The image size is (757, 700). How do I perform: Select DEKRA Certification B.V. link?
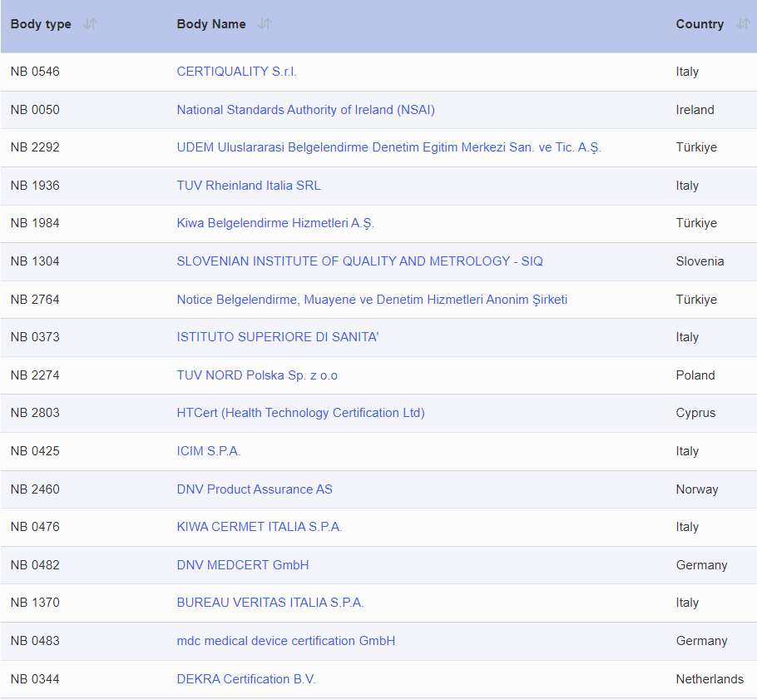pyautogui.click(x=246, y=679)
